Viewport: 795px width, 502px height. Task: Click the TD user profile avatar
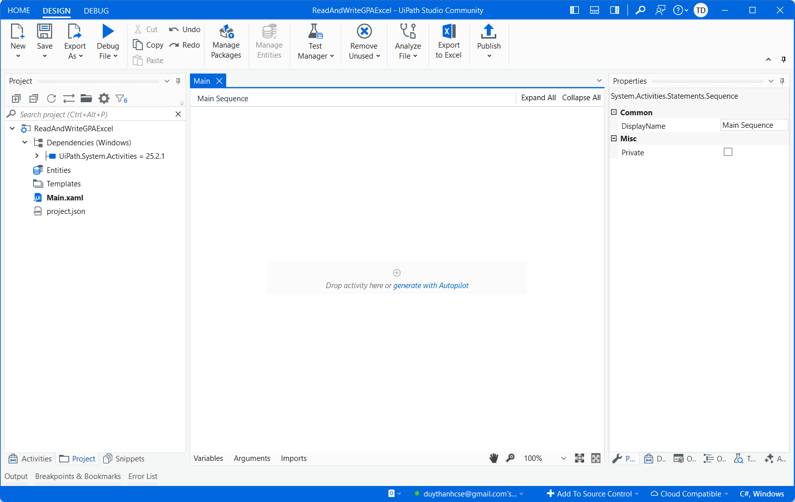[701, 10]
